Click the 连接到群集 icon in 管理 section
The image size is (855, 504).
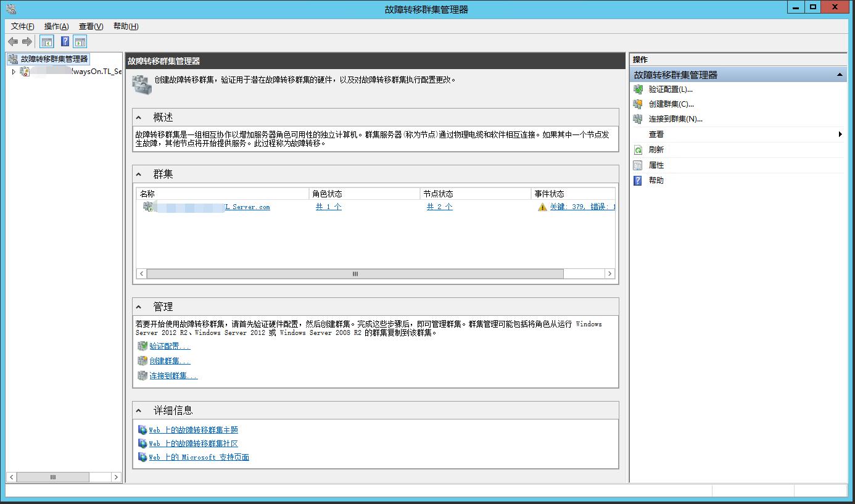142,376
